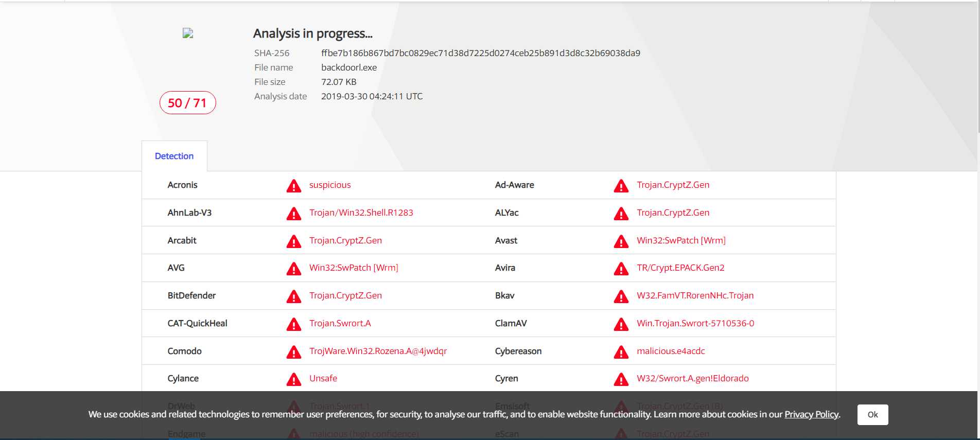Click the warning icon in the ALYac row
The width and height of the screenshot is (980, 440).
[x=621, y=214]
